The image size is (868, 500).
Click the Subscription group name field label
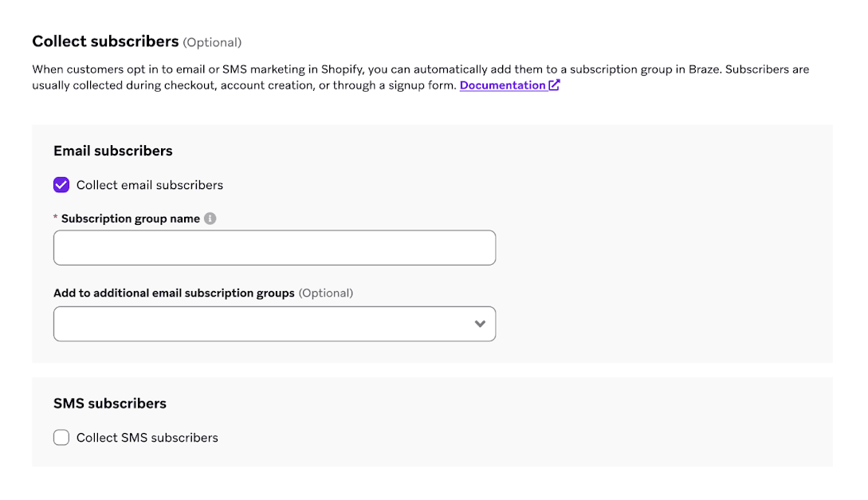tap(131, 219)
